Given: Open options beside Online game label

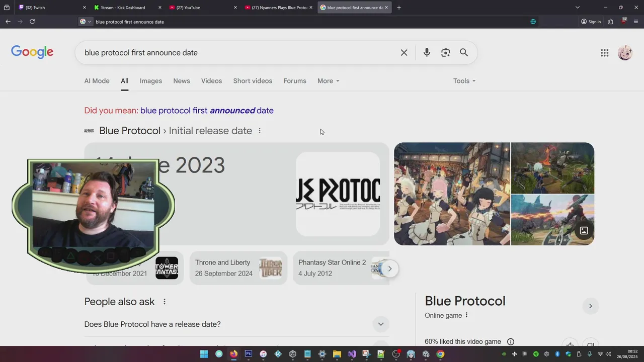Looking at the screenshot, I should 466,315.
